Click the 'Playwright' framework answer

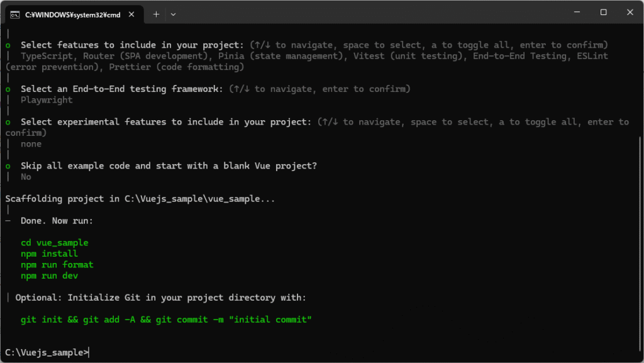click(47, 100)
